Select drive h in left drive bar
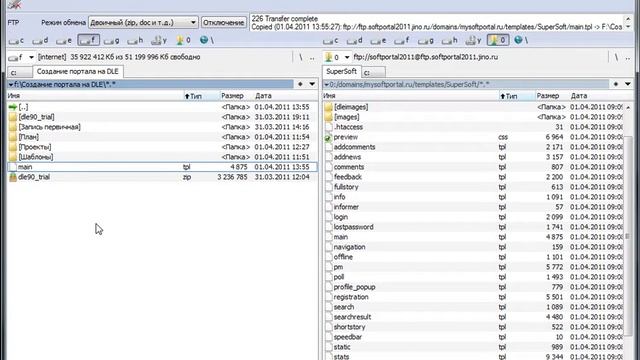 coord(135,40)
